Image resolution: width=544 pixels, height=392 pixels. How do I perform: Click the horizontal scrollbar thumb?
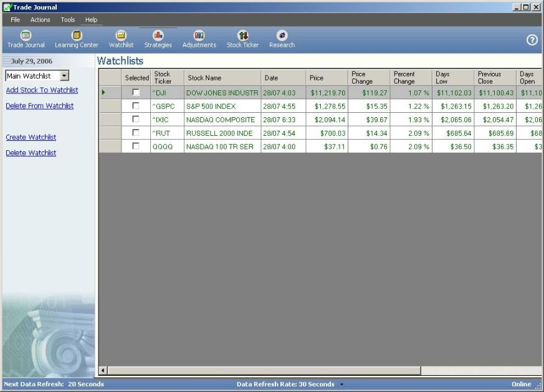[264, 370]
